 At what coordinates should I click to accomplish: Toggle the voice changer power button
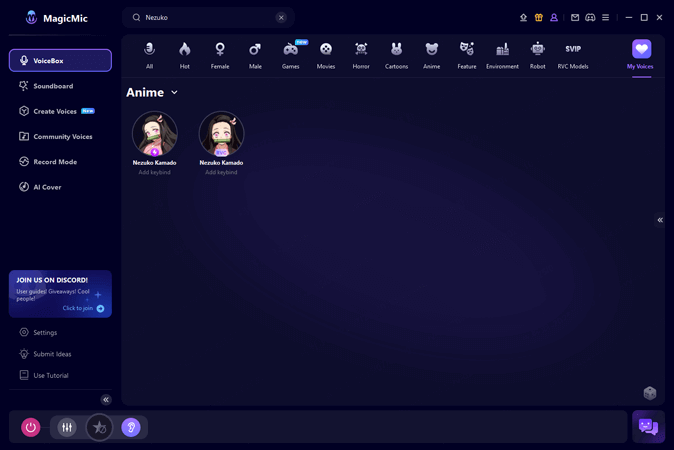[x=31, y=427]
